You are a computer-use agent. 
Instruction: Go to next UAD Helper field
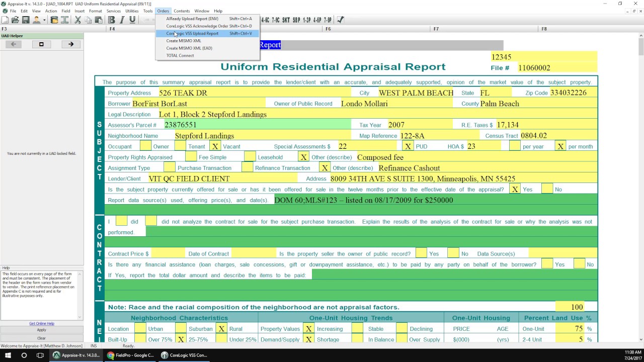(71, 44)
